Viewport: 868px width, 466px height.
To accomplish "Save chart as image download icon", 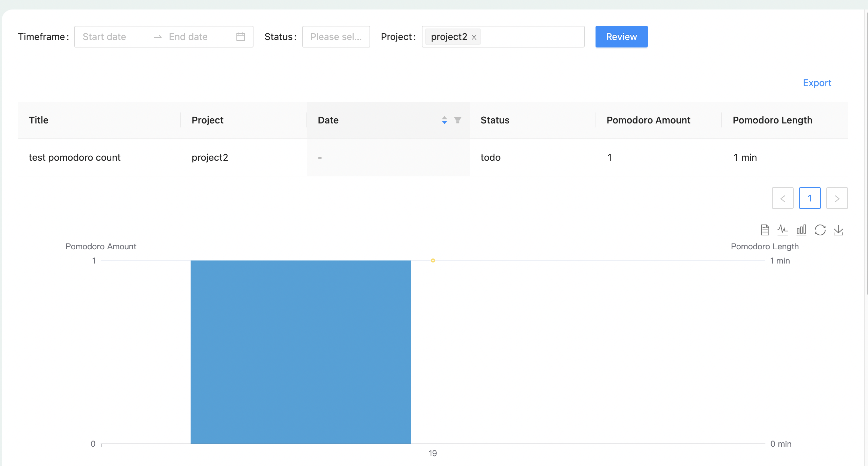I will [838, 230].
